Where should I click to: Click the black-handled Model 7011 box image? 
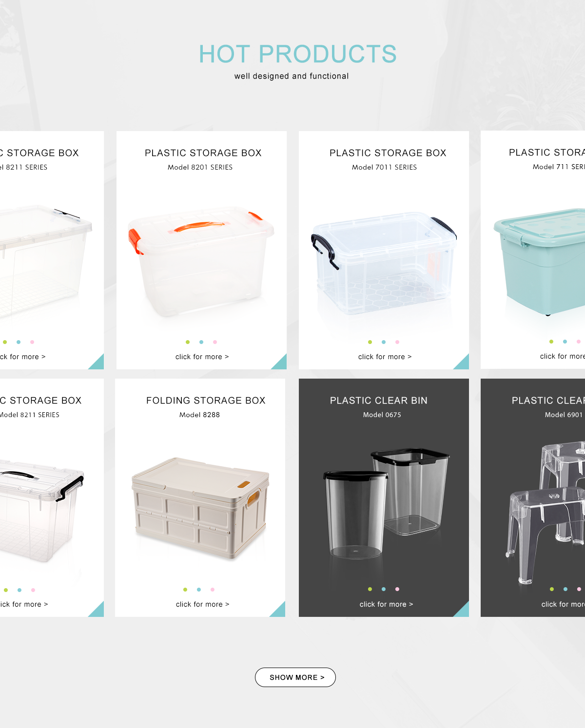384,263
